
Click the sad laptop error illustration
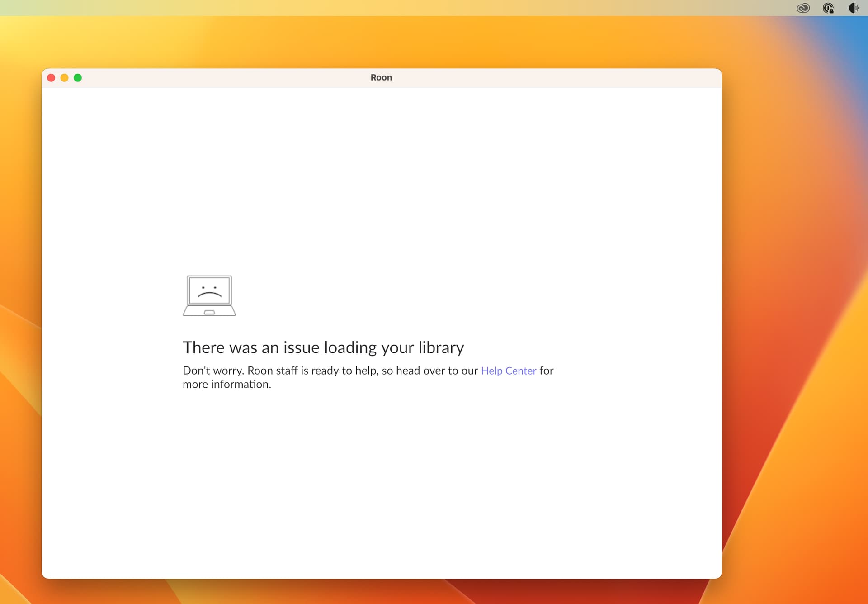209,295
